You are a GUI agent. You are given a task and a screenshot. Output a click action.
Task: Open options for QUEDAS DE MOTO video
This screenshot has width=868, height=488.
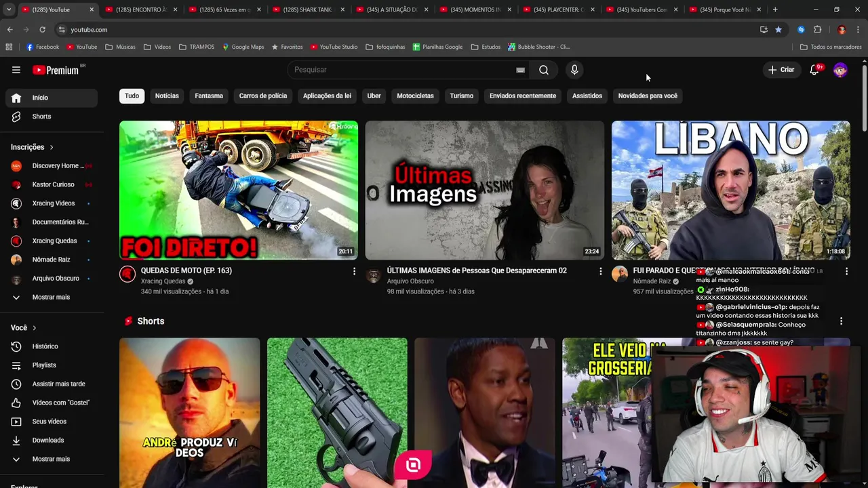point(354,271)
